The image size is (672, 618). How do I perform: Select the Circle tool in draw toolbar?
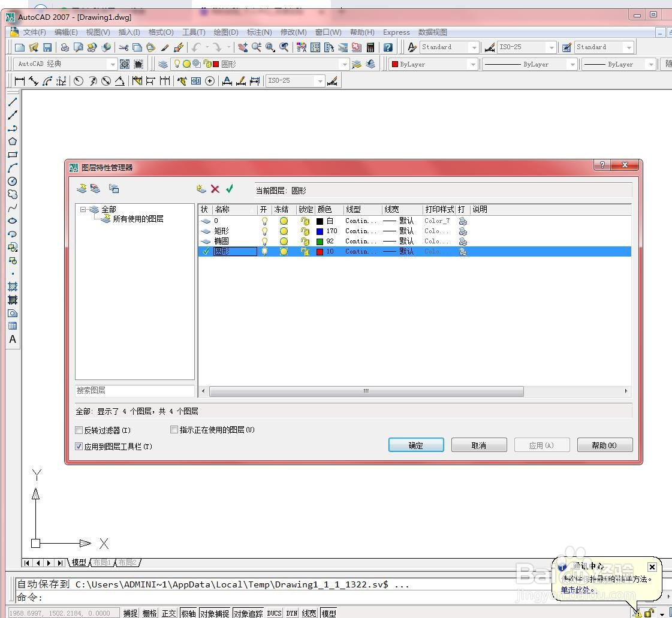13,181
